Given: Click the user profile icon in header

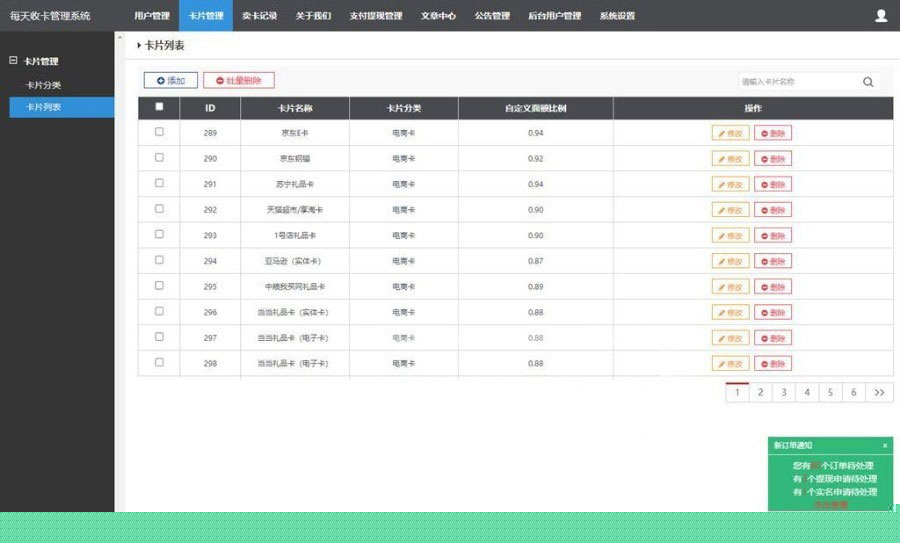Looking at the screenshot, I should point(881,15).
